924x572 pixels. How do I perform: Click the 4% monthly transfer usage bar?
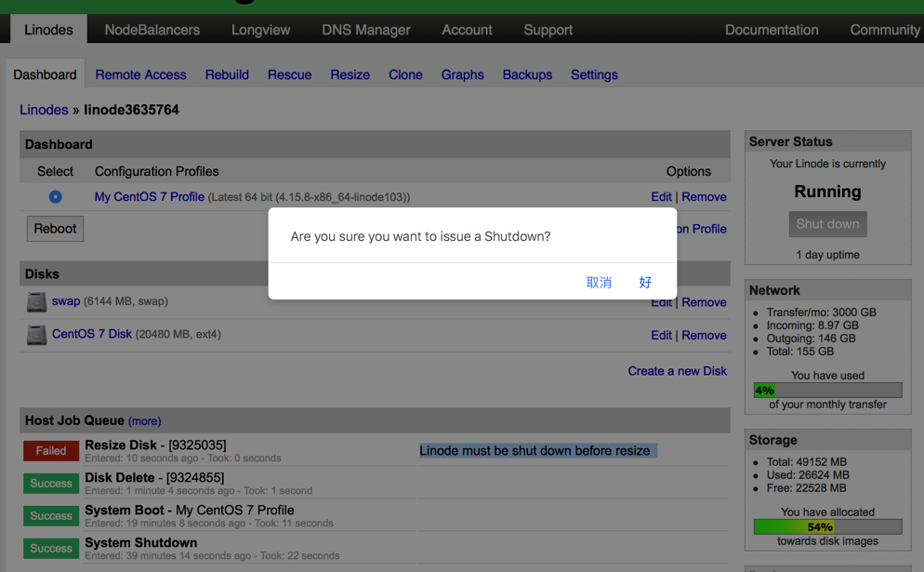pos(827,390)
